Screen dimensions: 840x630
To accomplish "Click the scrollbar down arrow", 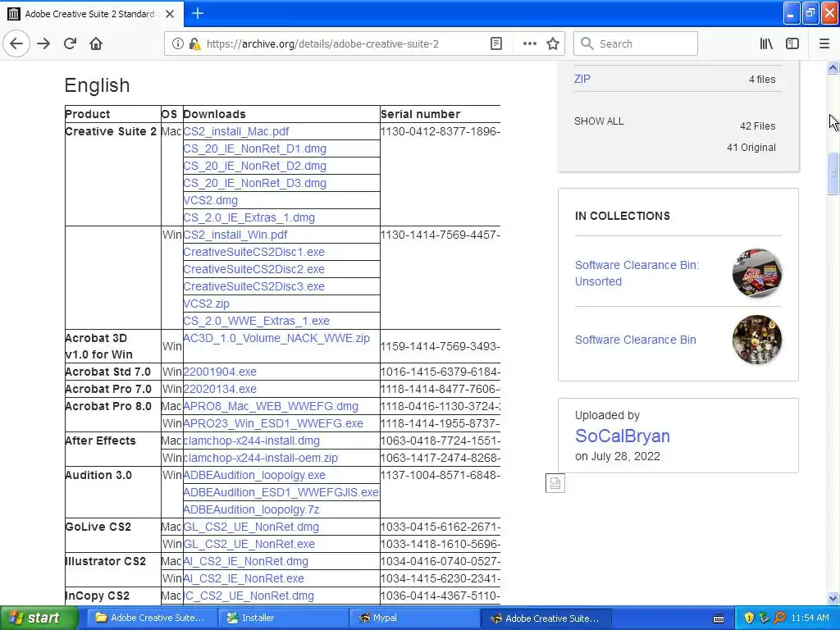I will click(x=833, y=598).
